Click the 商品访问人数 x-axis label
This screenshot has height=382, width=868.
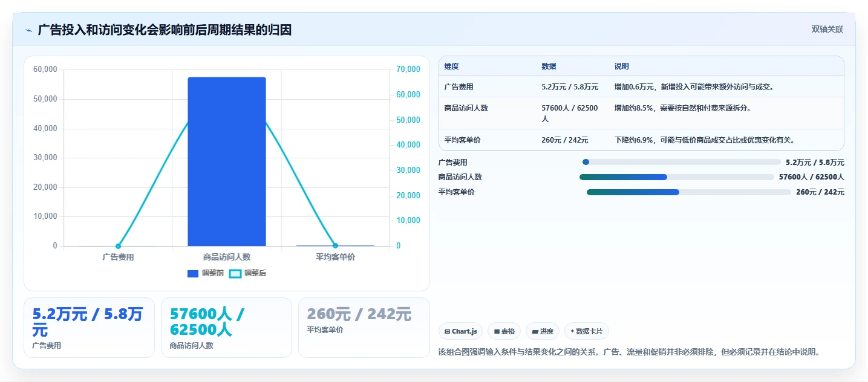point(227,257)
